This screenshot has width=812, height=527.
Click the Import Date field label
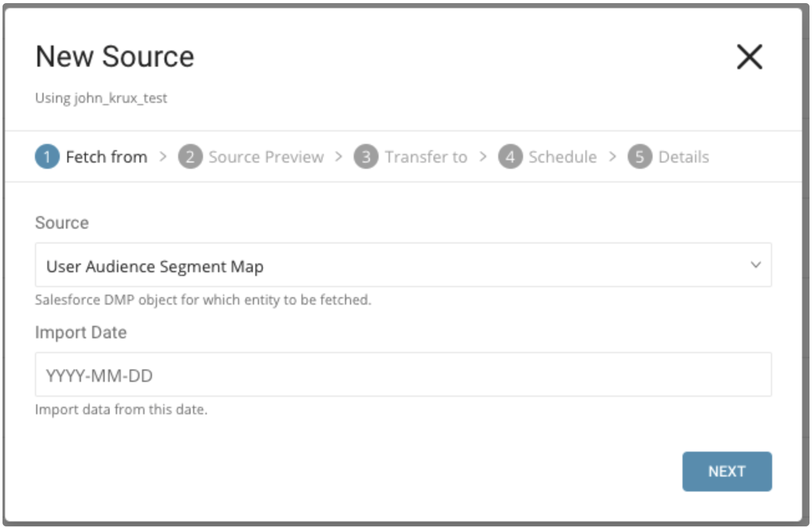pyautogui.click(x=80, y=333)
